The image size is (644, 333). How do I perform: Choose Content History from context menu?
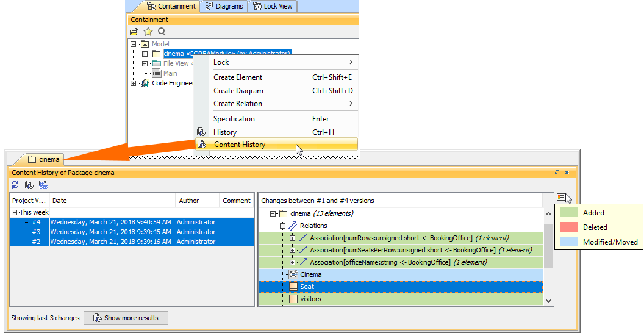(276, 144)
